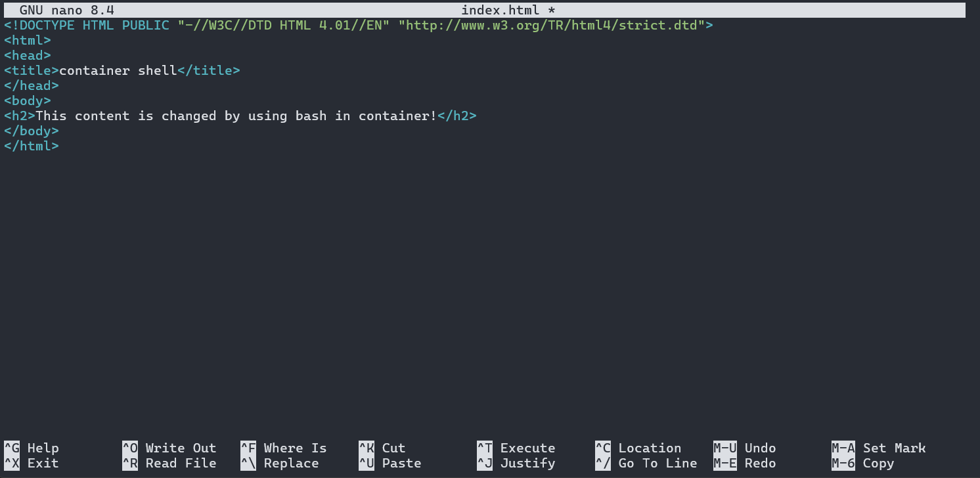
Task: Place cursor in 'container shell' title text
Action: pos(118,70)
